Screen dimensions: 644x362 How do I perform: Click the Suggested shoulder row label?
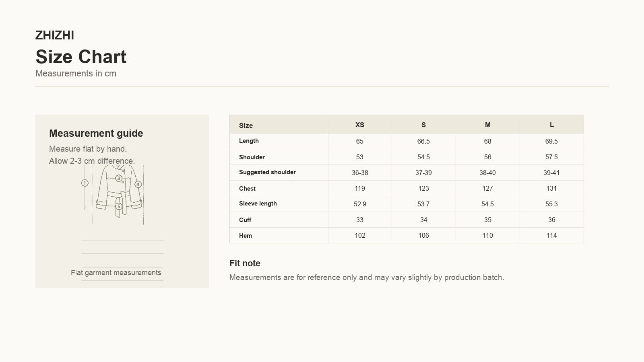[x=267, y=172]
